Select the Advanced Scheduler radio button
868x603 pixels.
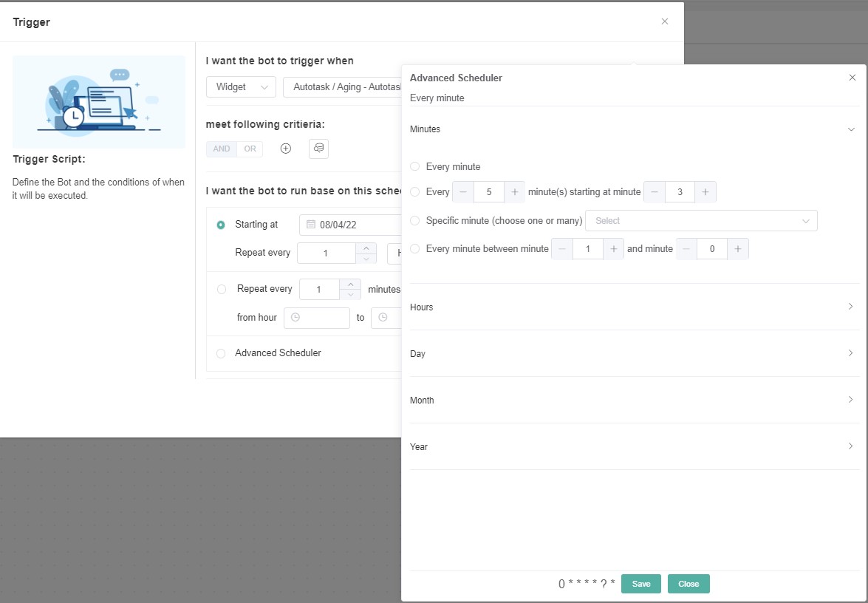(221, 354)
